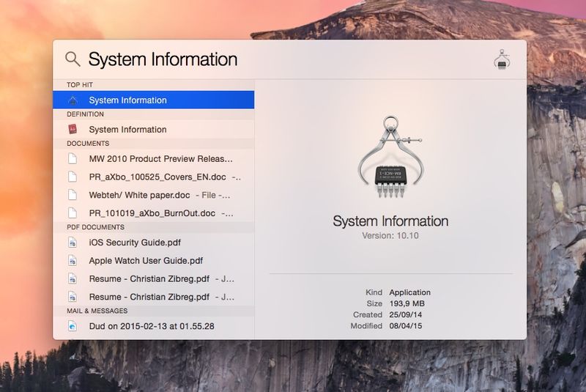The image size is (586, 392).
Task: Click the large System Information caliper preview icon
Action: coord(390,157)
